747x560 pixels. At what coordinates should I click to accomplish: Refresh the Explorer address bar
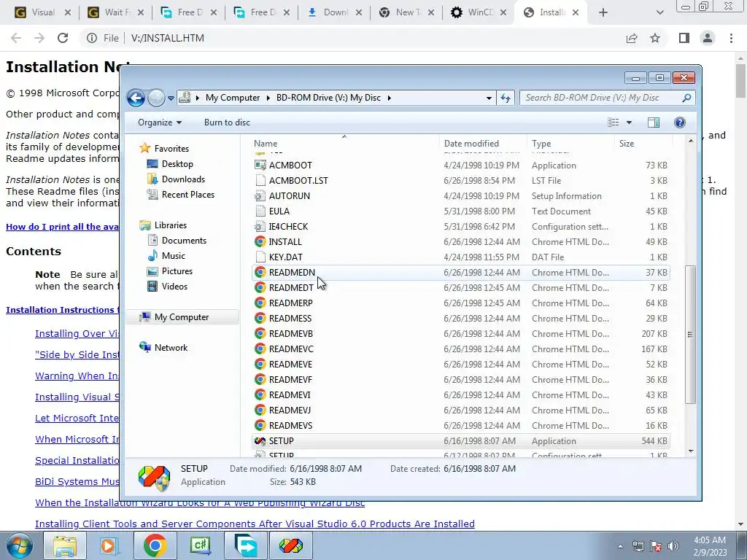click(506, 98)
